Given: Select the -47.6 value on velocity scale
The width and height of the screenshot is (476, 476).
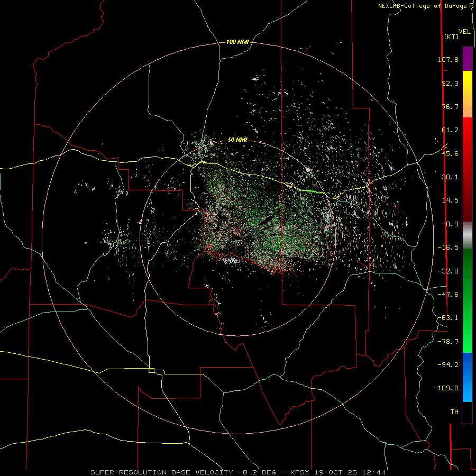Looking at the screenshot, I should (448, 295).
